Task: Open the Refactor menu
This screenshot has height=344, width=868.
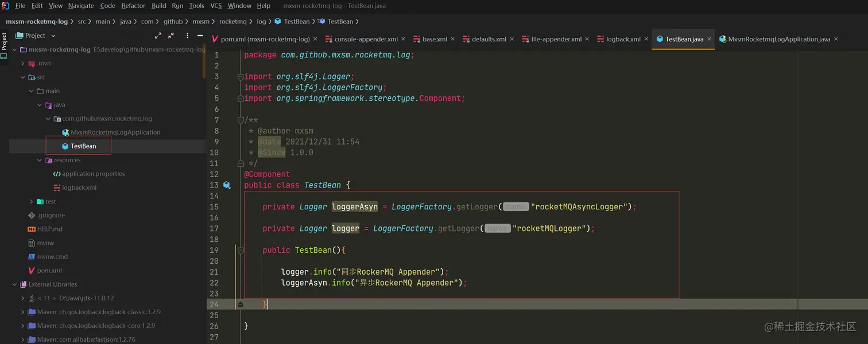Action: pos(133,6)
